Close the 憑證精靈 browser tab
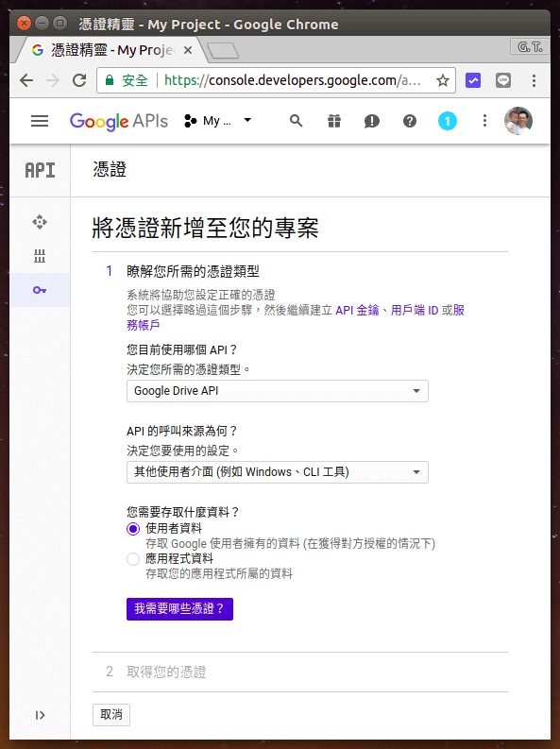 point(188,50)
